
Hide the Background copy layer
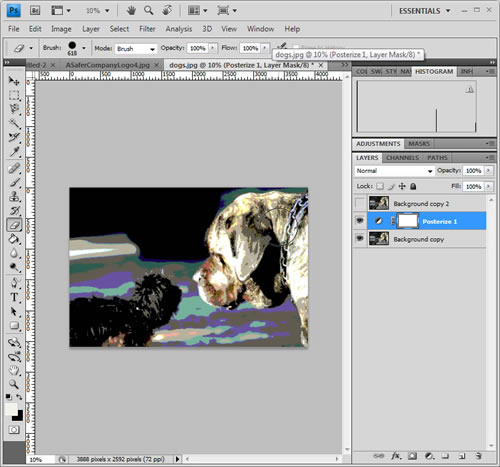pos(360,239)
